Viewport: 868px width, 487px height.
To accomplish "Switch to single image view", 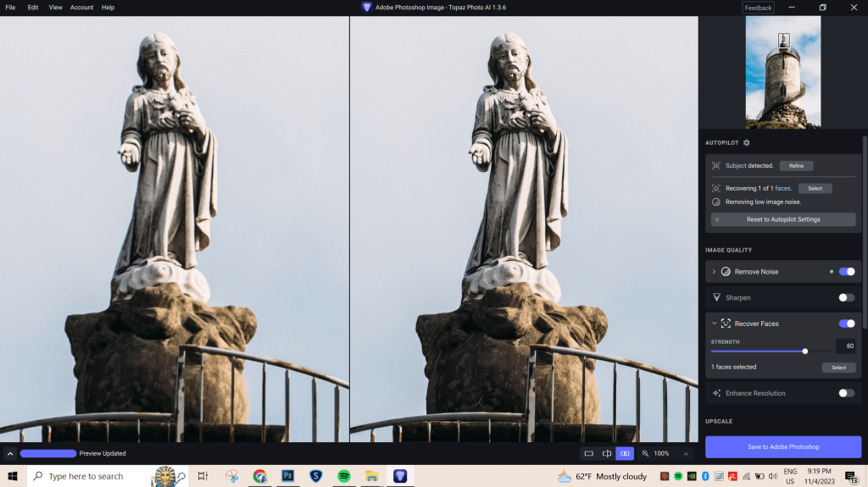I will [589, 454].
